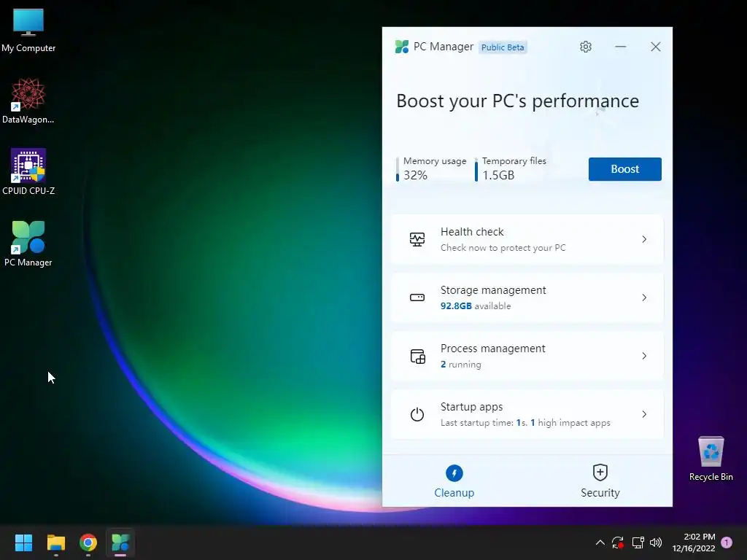
Task: Close the PC Manager window
Action: [x=656, y=47]
